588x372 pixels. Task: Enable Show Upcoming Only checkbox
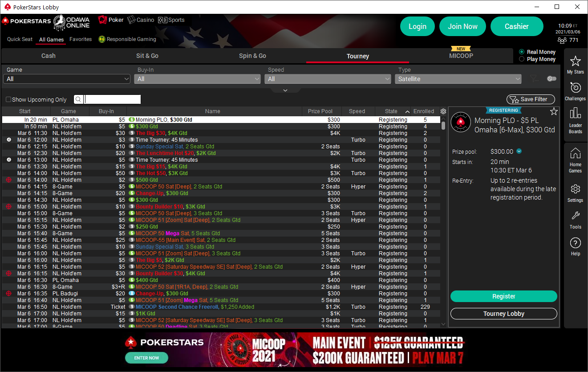pyautogui.click(x=8, y=100)
